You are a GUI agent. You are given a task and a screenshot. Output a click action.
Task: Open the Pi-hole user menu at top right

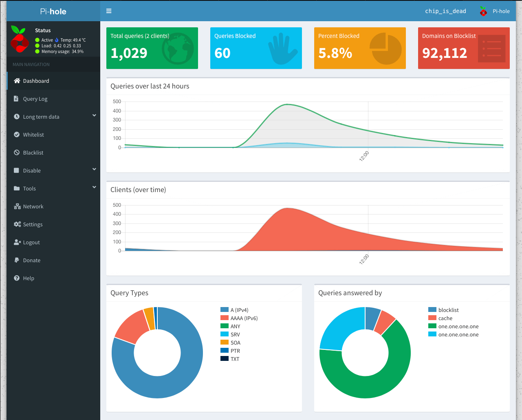point(495,11)
